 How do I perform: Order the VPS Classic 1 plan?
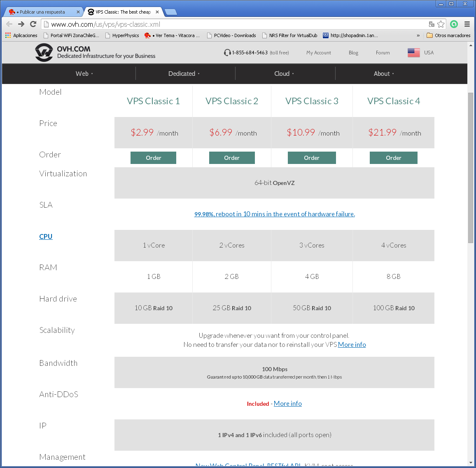pyautogui.click(x=153, y=158)
